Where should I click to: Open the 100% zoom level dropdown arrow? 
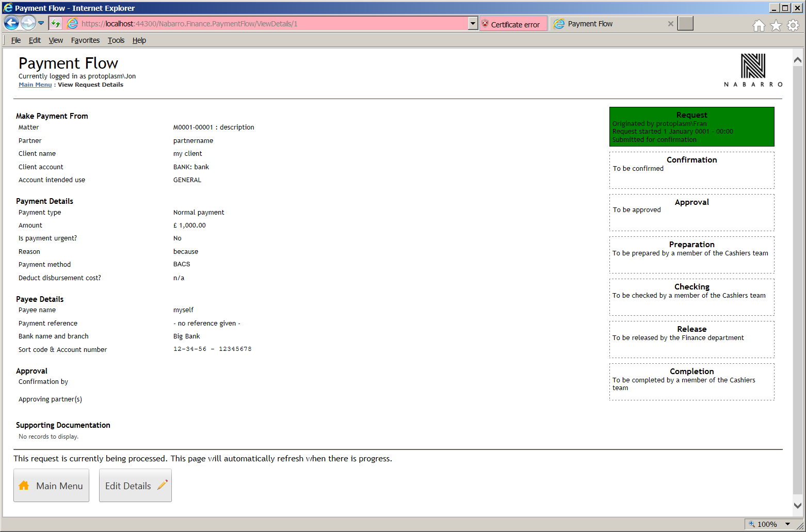pyautogui.click(x=787, y=524)
